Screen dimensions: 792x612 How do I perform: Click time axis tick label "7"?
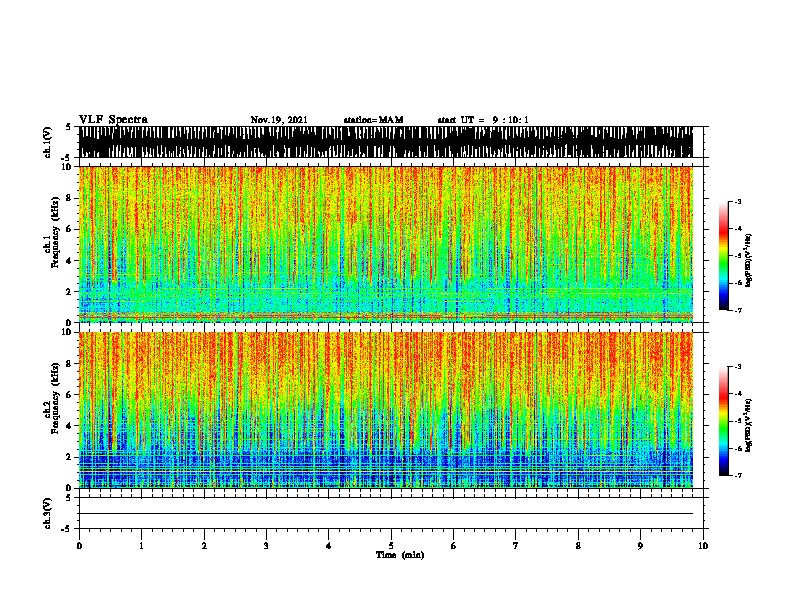pos(516,546)
